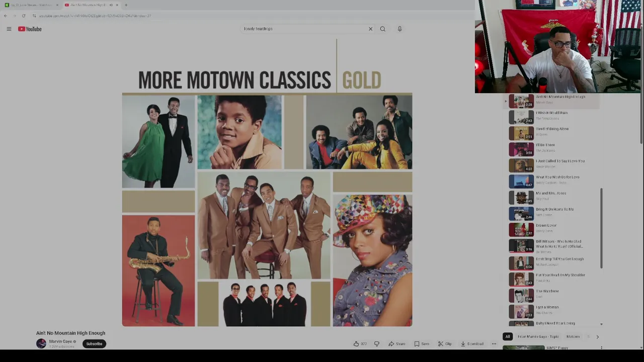Save video to a playlist
644x362 pixels.
(x=422, y=344)
